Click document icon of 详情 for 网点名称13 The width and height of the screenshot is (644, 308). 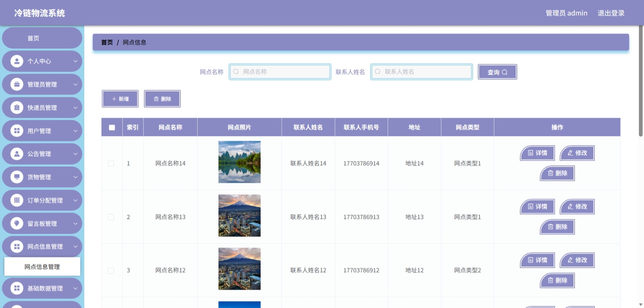pyautogui.click(x=530, y=207)
